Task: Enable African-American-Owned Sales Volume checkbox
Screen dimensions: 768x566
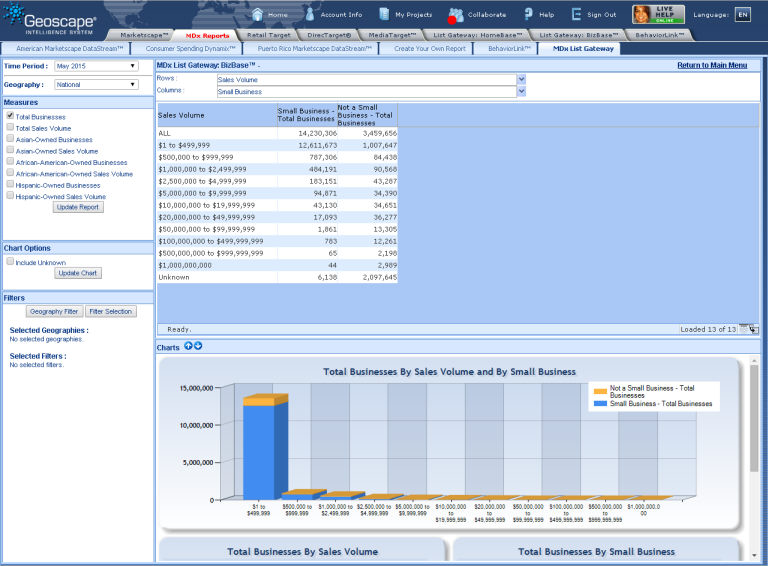Action: coord(10,172)
